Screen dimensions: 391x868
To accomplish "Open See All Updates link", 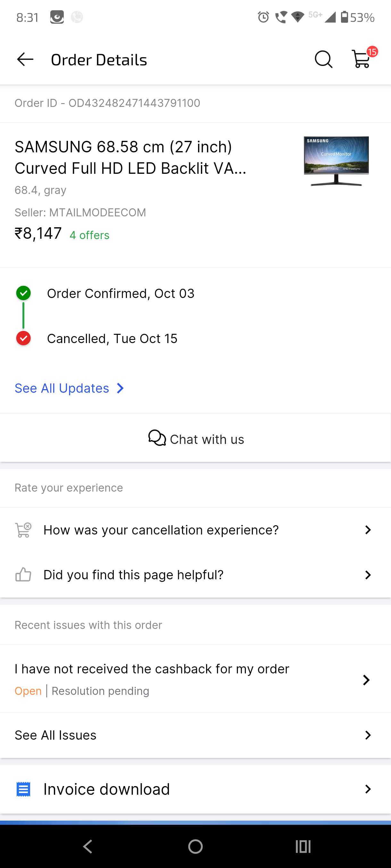I will click(70, 388).
